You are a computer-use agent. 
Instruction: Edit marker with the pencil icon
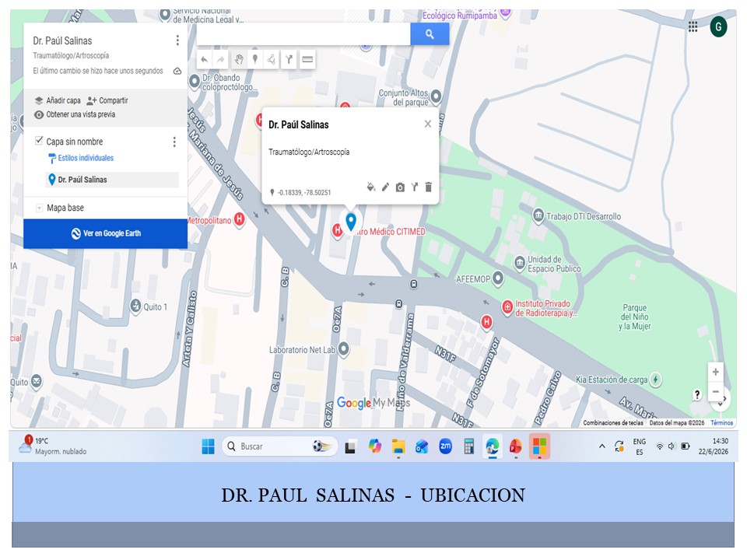click(x=385, y=187)
